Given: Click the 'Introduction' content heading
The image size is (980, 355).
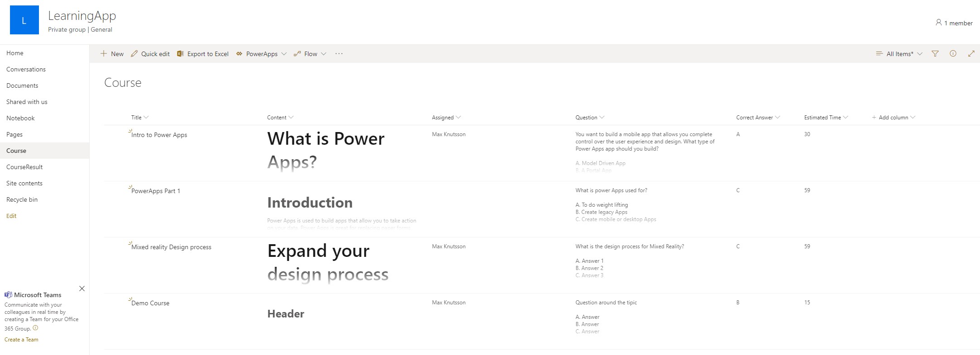Looking at the screenshot, I should click(310, 203).
